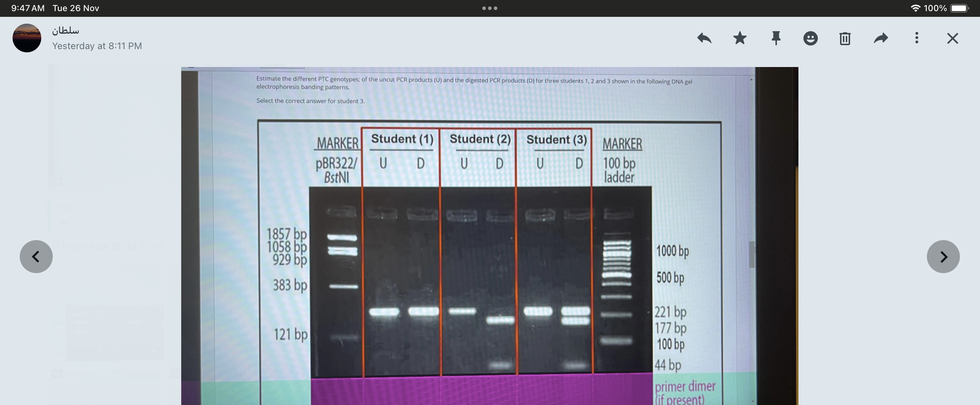Forward the image with share arrow

(881, 38)
